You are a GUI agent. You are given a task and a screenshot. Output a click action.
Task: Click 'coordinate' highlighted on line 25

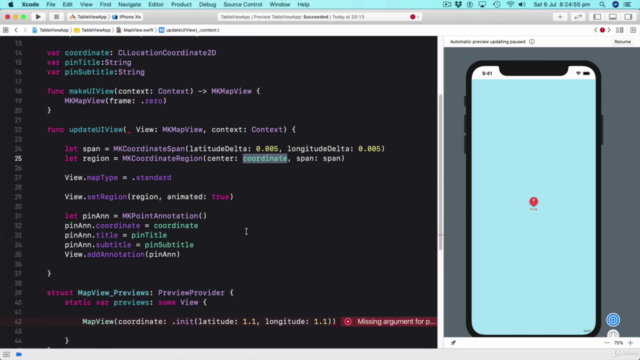coord(265,158)
